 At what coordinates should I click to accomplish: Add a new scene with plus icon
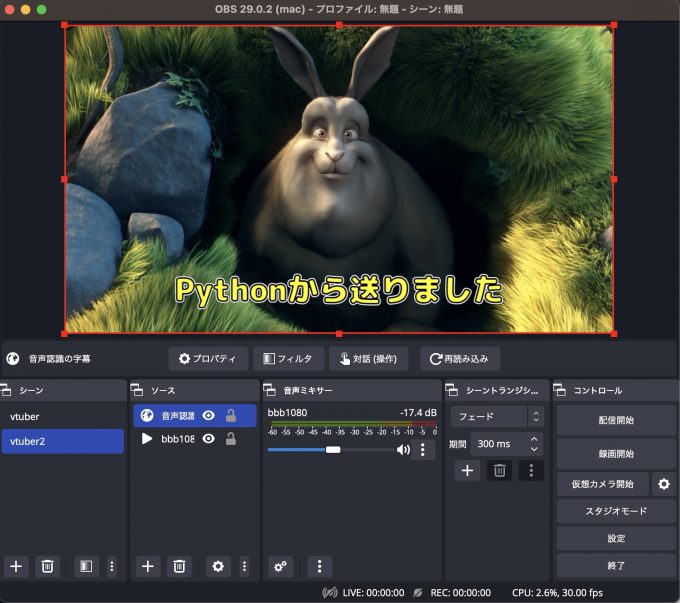pos(16,566)
